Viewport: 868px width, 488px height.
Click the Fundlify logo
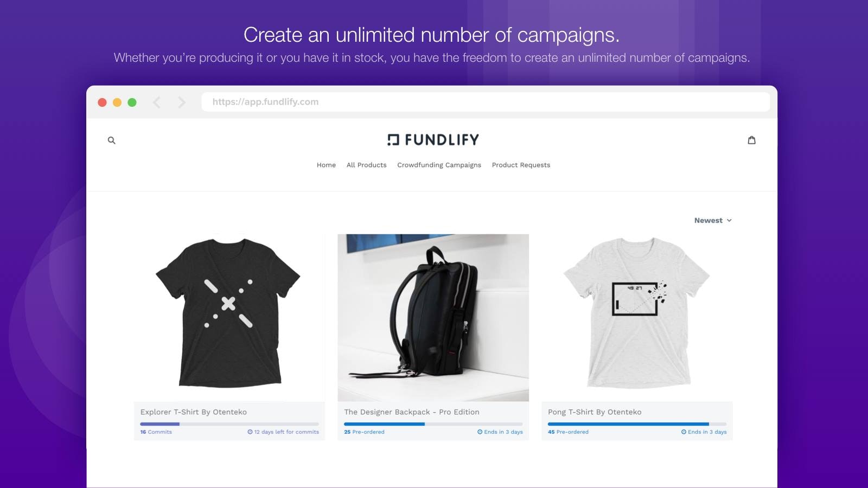(x=432, y=139)
